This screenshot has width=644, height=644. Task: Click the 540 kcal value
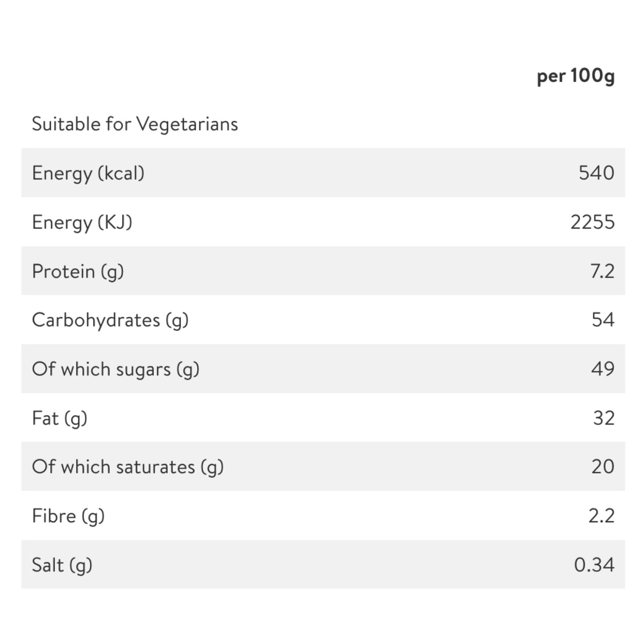coord(596,173)
